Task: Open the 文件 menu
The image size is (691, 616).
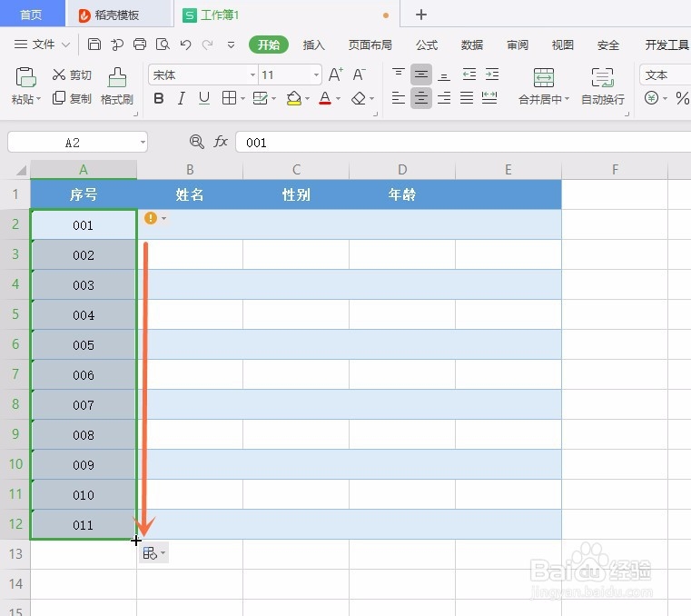Action: click(42, 45)
